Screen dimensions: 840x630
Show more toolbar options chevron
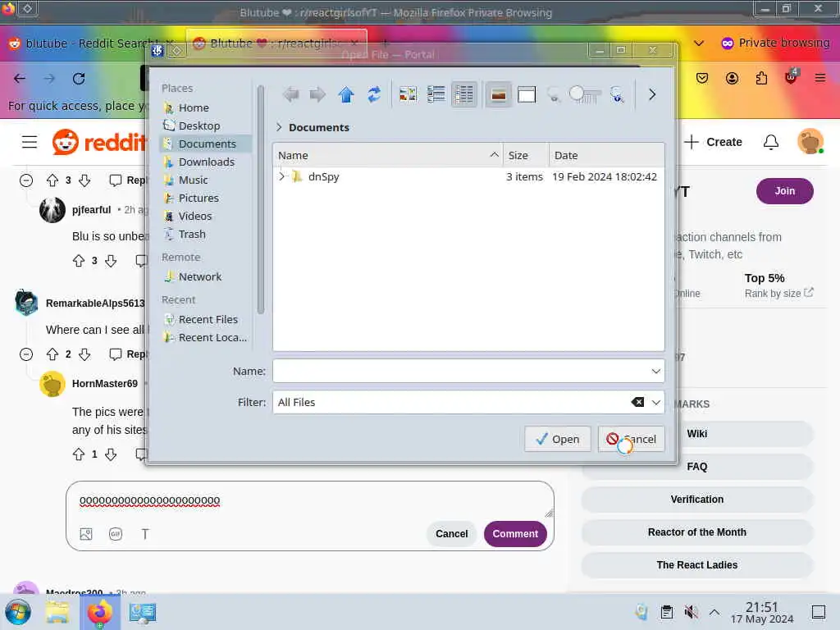pyautogui.click(x=652, y=95)
